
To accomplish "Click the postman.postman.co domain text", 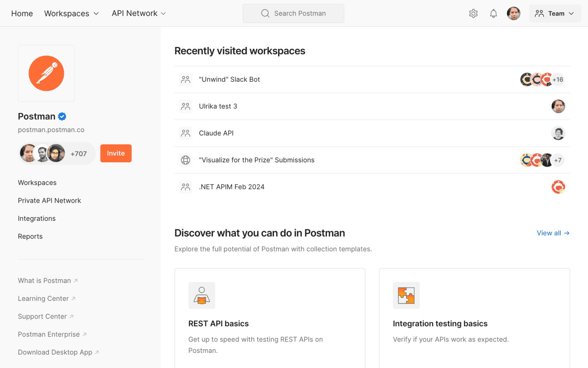I will 51,130.
